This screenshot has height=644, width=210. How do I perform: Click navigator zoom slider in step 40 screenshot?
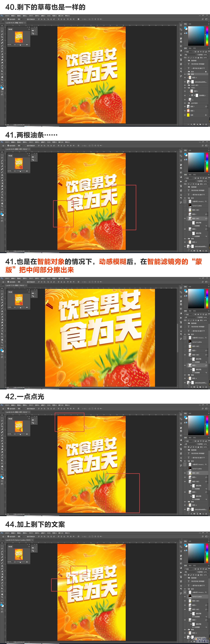point(21,45)
